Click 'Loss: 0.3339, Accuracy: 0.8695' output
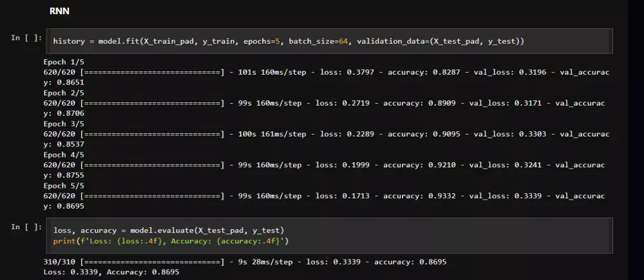Viewport: 644px width, 280px height. coord(111,272)
